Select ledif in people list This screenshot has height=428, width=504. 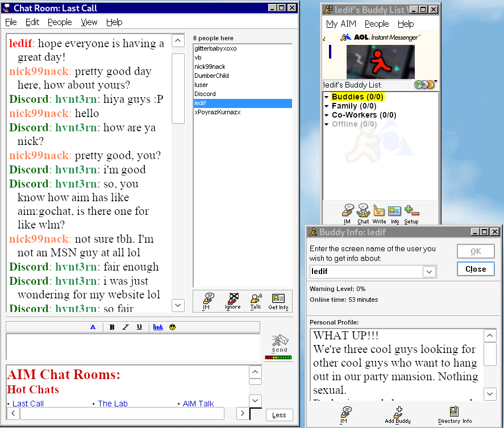point(243,103)
